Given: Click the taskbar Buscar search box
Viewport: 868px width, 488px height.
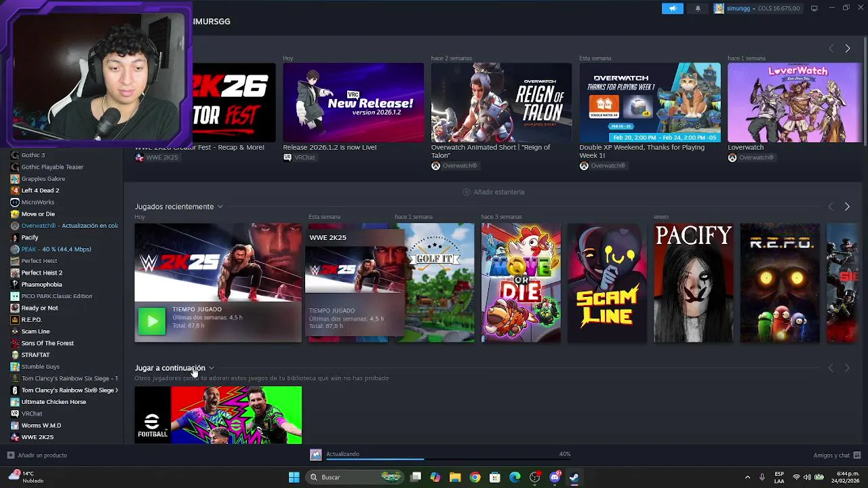Looking at the screenshot, I should (x=355, y=477).
